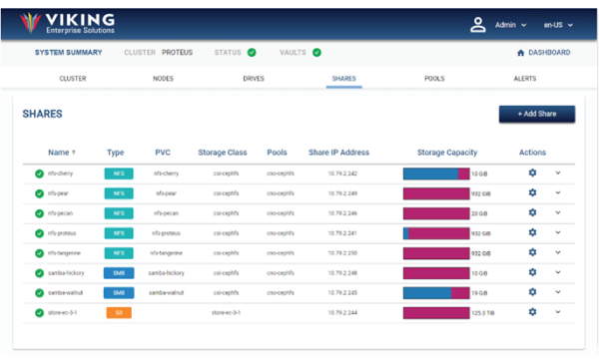
Task: Open the en-US language dropdown
Action: pos(558,25)
